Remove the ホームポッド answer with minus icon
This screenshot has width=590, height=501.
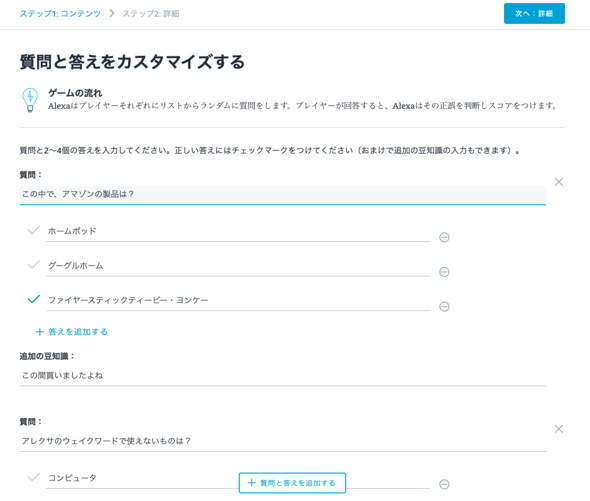point(444,238)
